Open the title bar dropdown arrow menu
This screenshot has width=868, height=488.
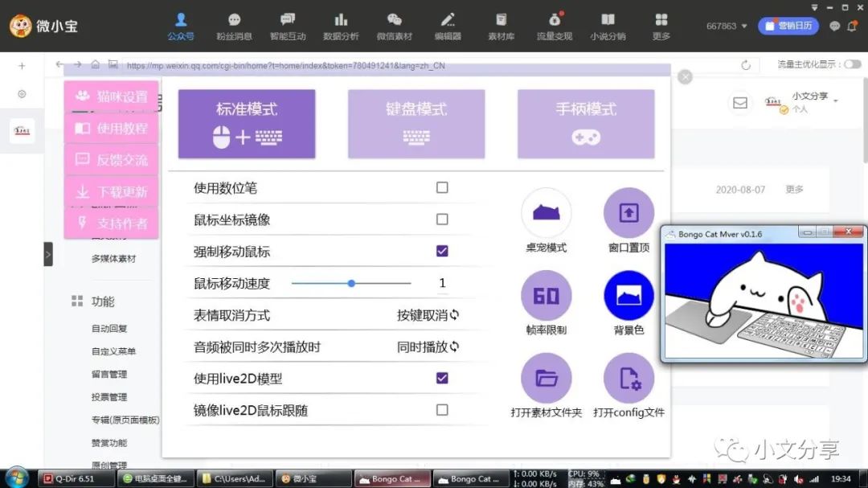814,7
